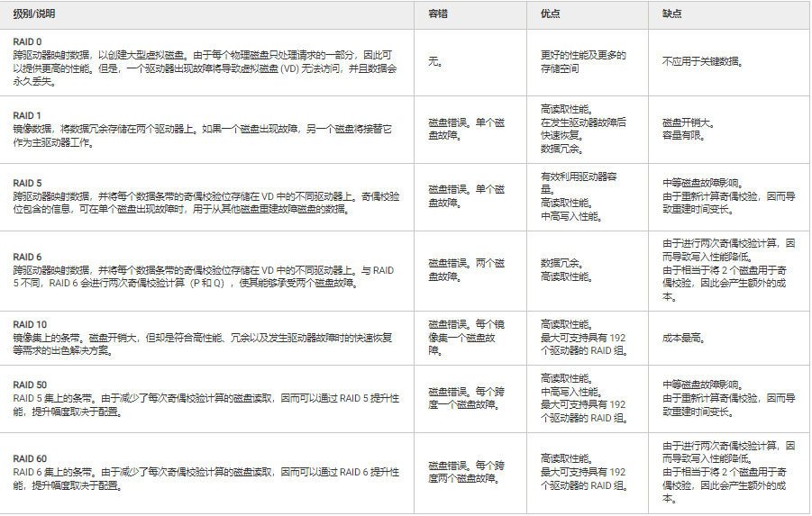Click RAID 60 advantage 高读取性能
The height and width of the screenshot is (516, 812).
click(567, 458)
